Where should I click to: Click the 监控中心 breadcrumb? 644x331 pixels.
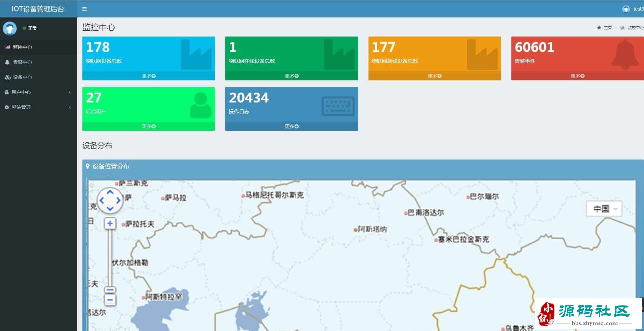click(x=635, y=28)
